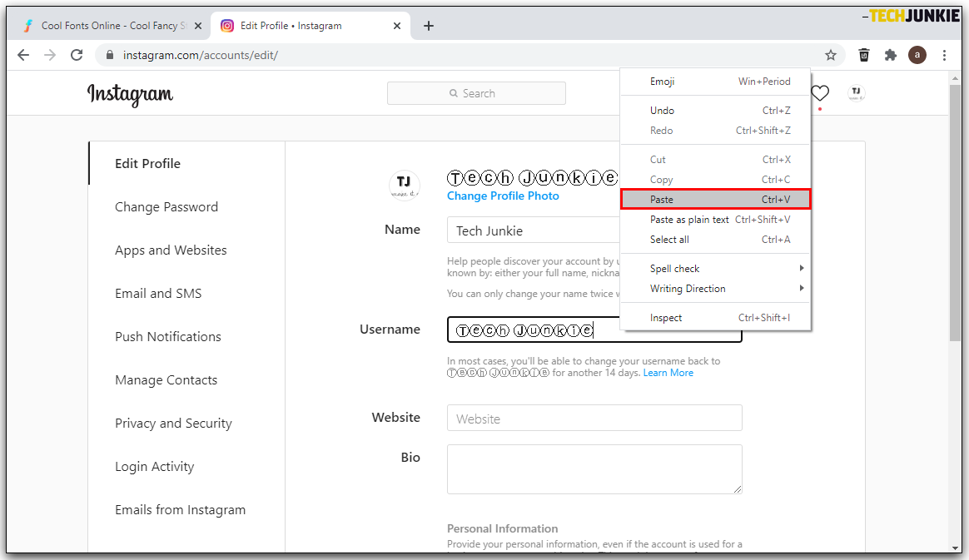Expand the Writing Direction submenu
969x560 pixels.
(716, 289)
